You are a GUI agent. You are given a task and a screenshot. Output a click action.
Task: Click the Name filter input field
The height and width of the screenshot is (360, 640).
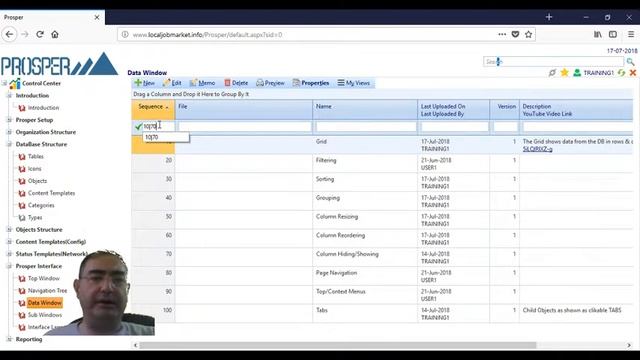[366, 127]
